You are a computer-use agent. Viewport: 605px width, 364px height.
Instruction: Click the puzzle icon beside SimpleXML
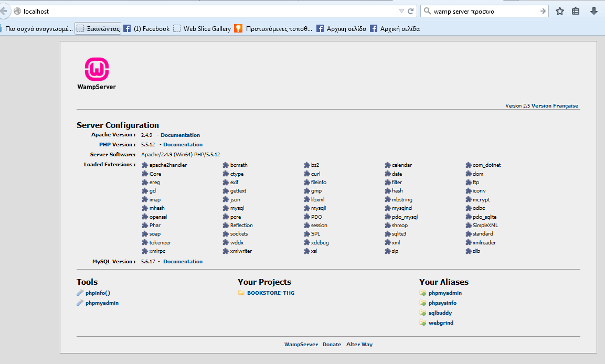click(469, 225)
